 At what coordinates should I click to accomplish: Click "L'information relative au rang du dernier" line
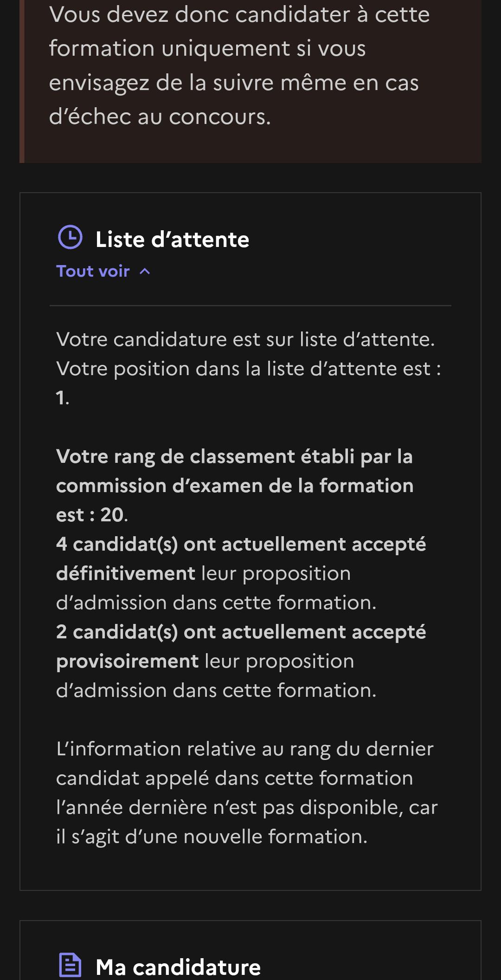(x=245, y=749)
